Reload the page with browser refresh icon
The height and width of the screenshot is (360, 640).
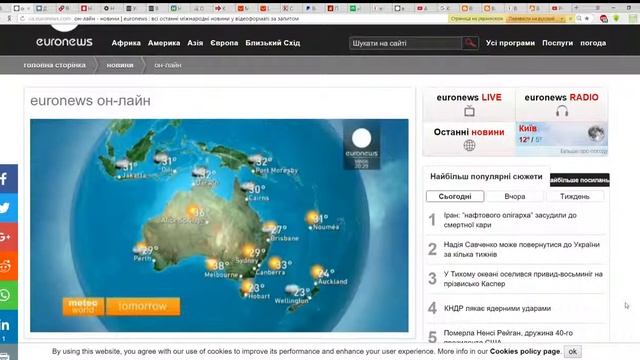(22, 18)
